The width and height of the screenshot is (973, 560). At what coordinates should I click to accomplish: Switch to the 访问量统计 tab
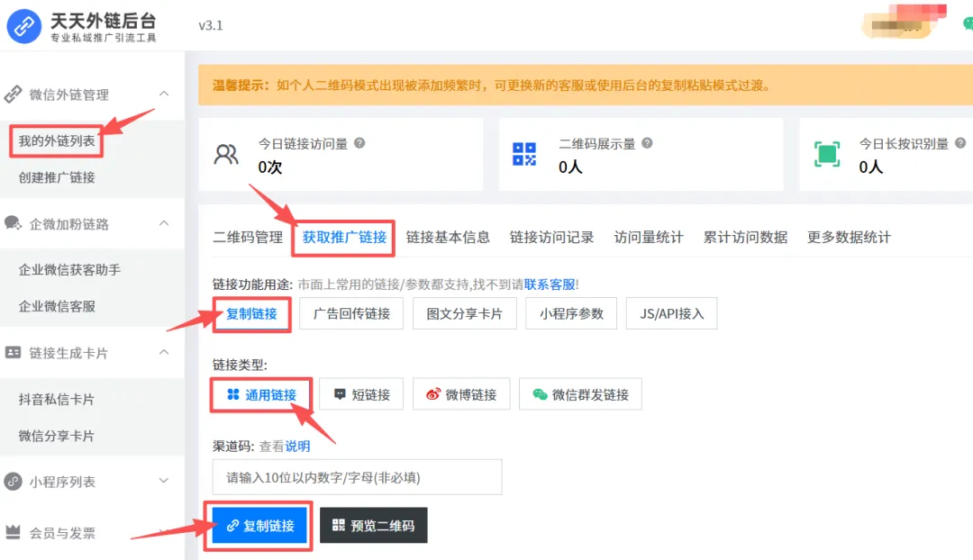point(649,238)
